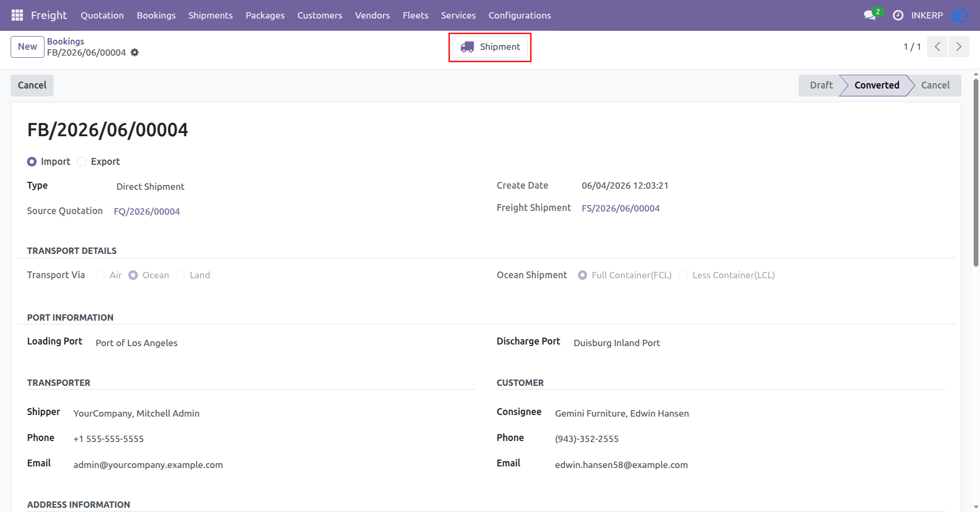
Task: Choose Land as transport mode
Action: pos(181,275)
